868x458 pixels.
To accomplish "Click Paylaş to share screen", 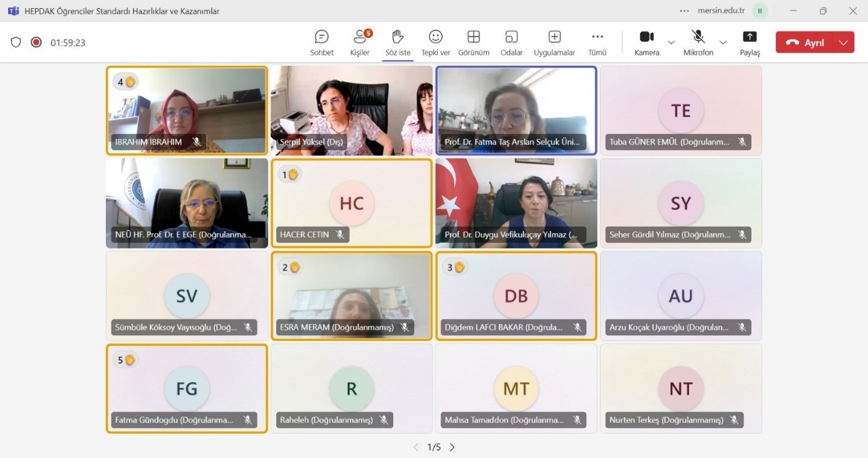I will [750, 43].
